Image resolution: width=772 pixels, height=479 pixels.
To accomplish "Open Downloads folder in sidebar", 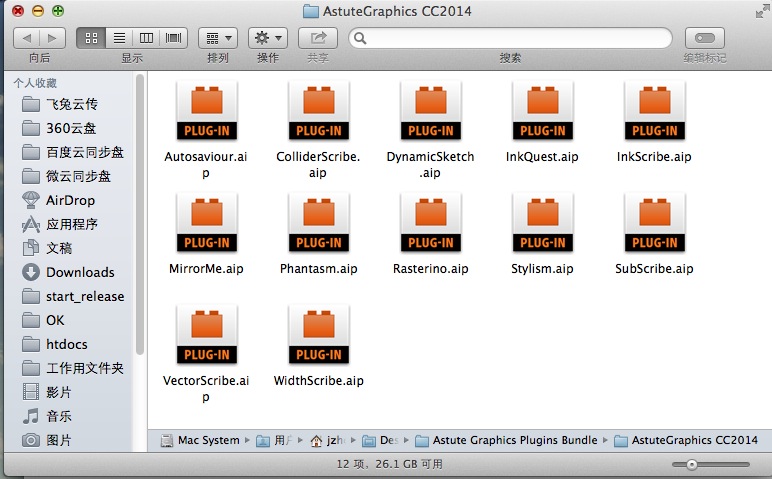I will [80, 272].
